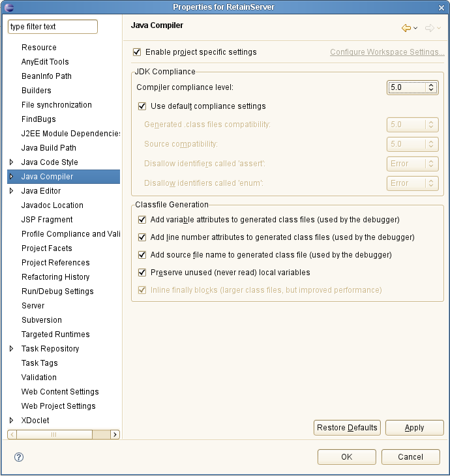Toggle Enable project specific settings checkbox
Image resolution: width=450 pixels, height=476 pixels.
click(137, 52)
